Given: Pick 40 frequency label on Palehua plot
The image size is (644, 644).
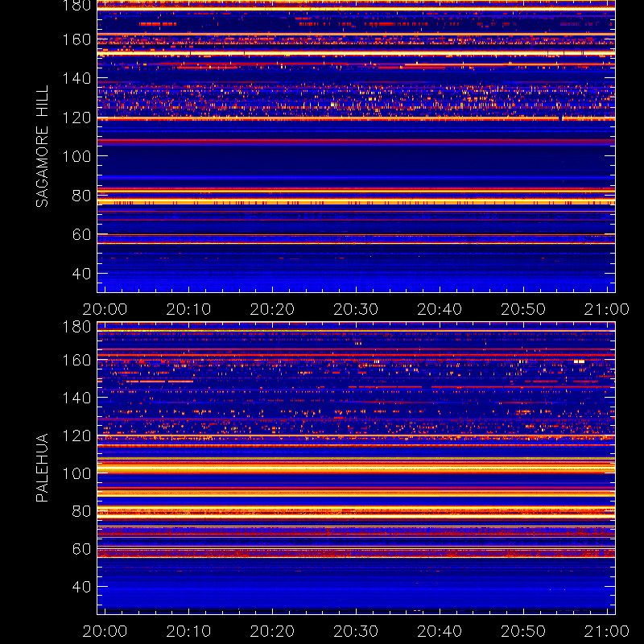Looking at the screenshot, I should 81,587.
